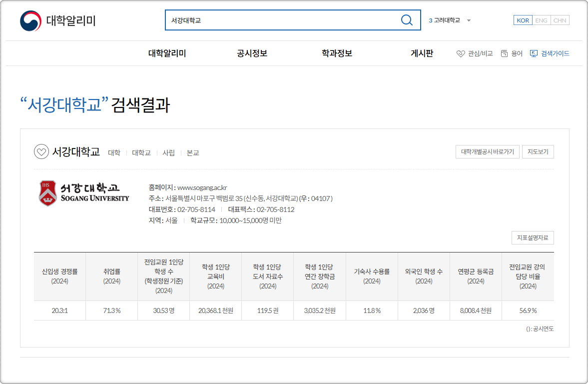Open the 관심/비교 link
The height and width of the screenshot is (384, 588).
481,53
